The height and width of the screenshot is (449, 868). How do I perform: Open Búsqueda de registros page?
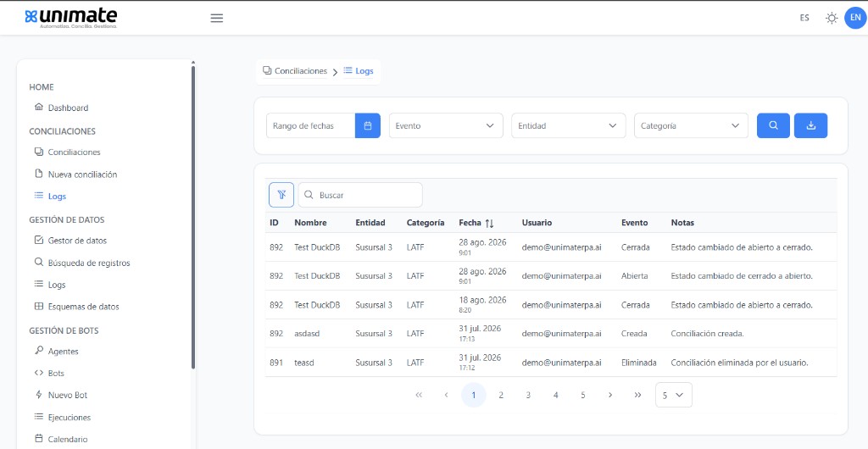coord(89,263)
